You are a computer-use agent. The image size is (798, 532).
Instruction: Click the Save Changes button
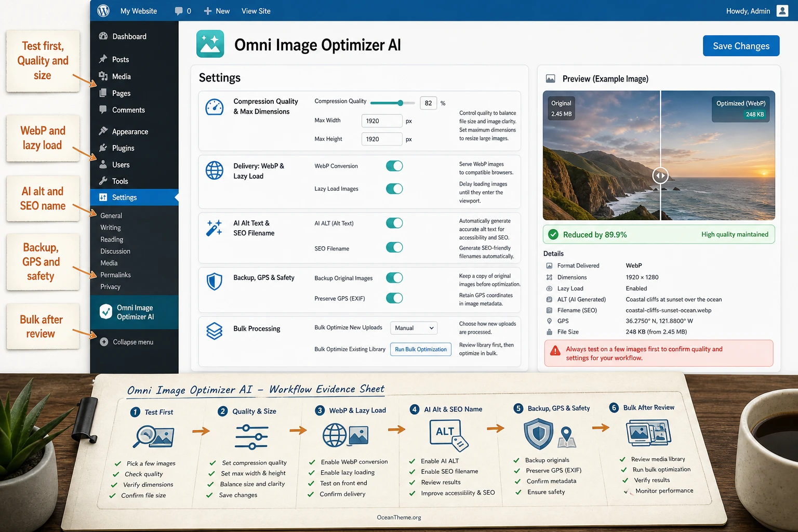(x=741, y=46)
